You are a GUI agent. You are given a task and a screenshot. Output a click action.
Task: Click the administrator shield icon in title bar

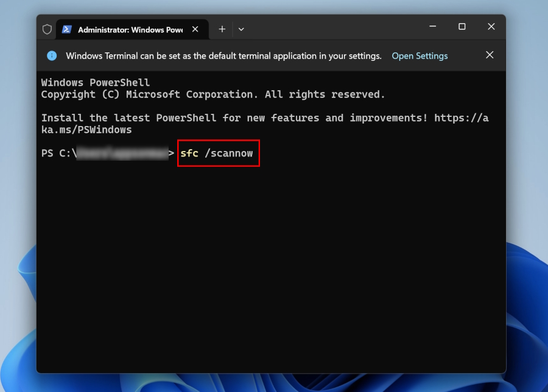(x=47, y=29)
